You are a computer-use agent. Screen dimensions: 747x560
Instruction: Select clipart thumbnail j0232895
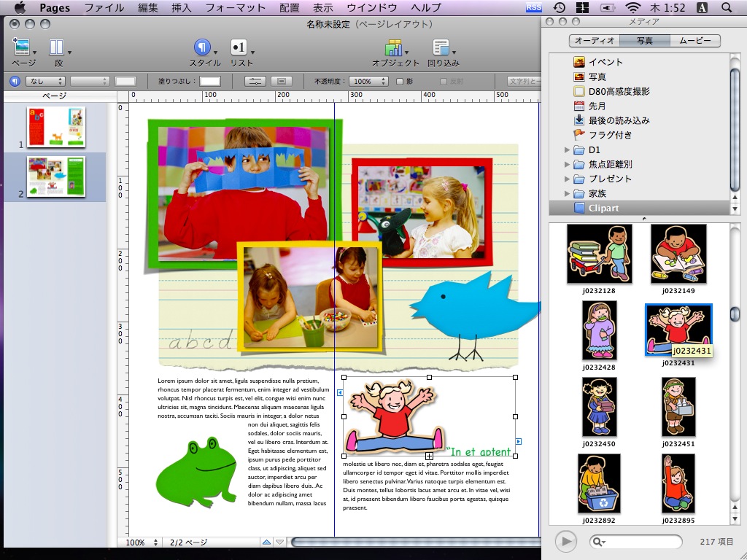pyautogui.click(x=678, y=483)
